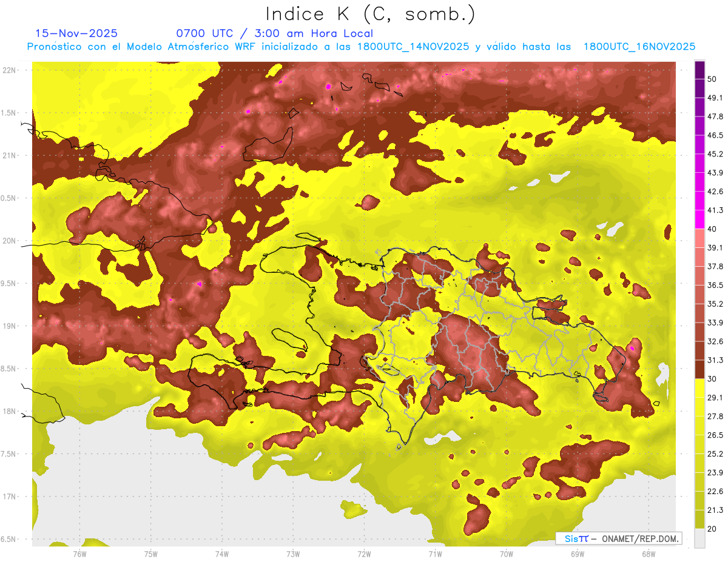Click the '70W' longitude label
The height and width of the screenshot is (562, 728).
point(507,554)
